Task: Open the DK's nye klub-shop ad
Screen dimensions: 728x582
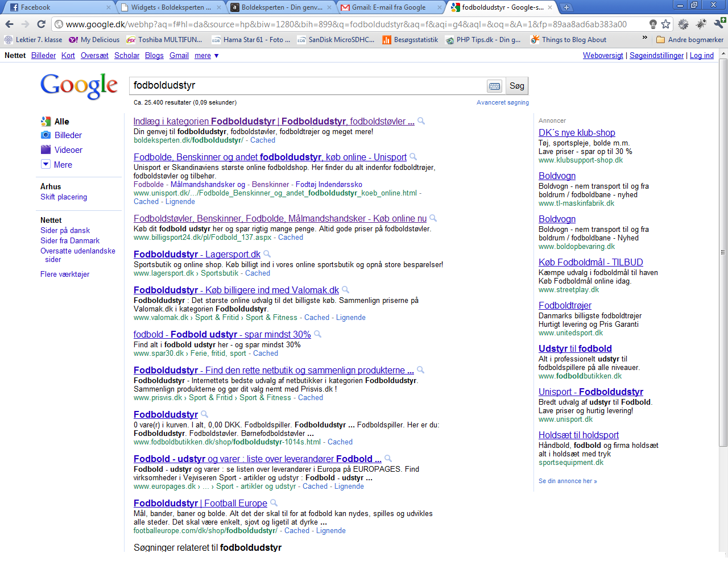Action: click(577, 133)
